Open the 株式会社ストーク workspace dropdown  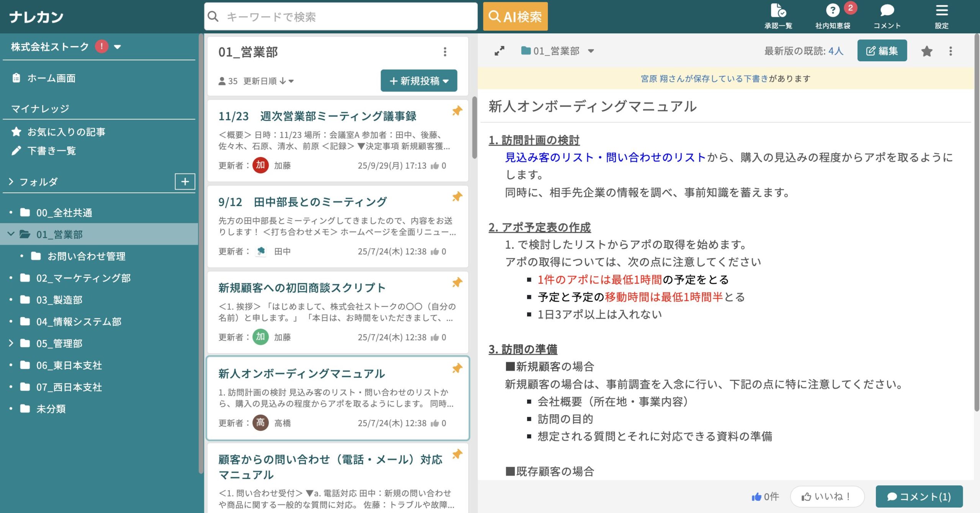118,47
